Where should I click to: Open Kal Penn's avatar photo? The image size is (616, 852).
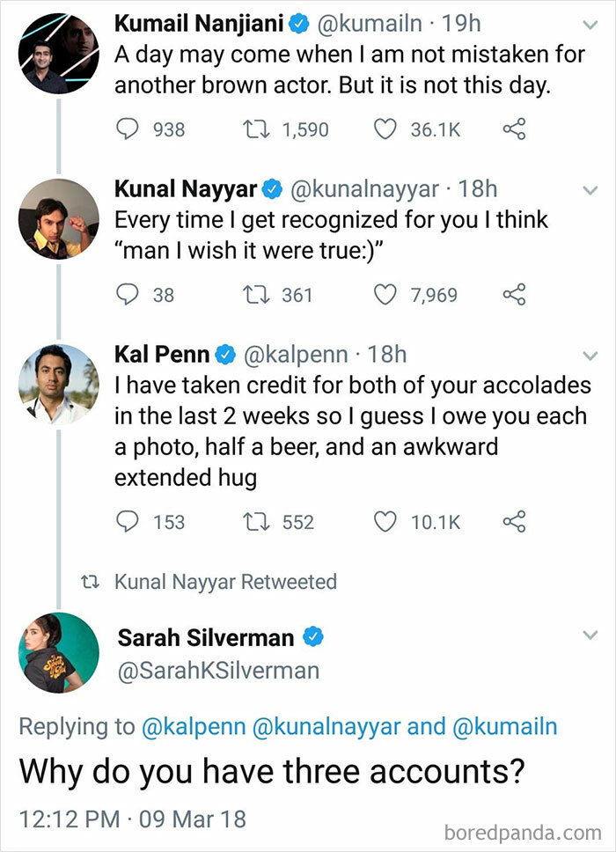pyautogui.click(x=58, y=383)
